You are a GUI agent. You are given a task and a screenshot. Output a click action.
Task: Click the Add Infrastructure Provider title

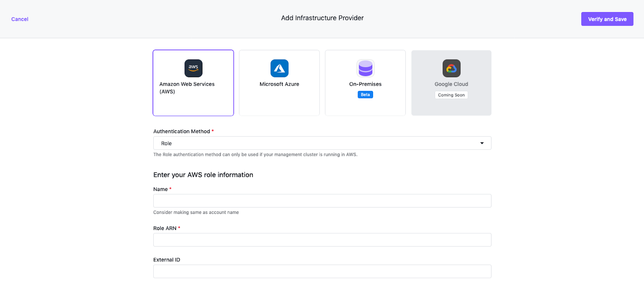tap(322, 18)
